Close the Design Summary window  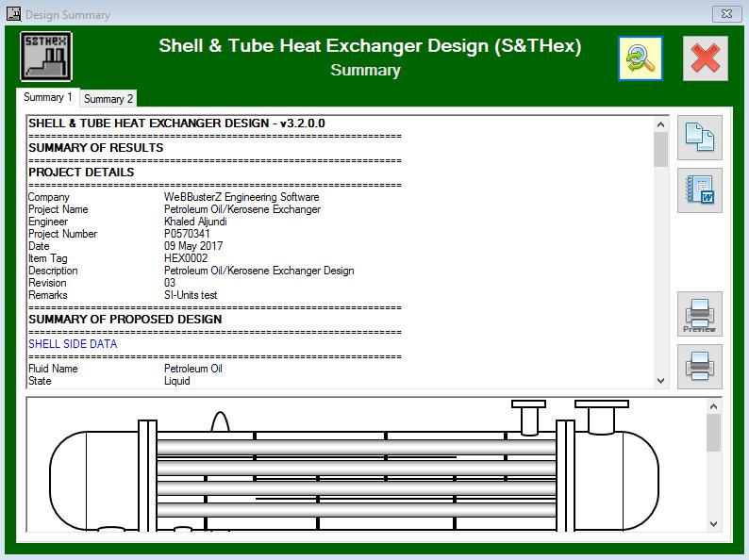[726, 14]
